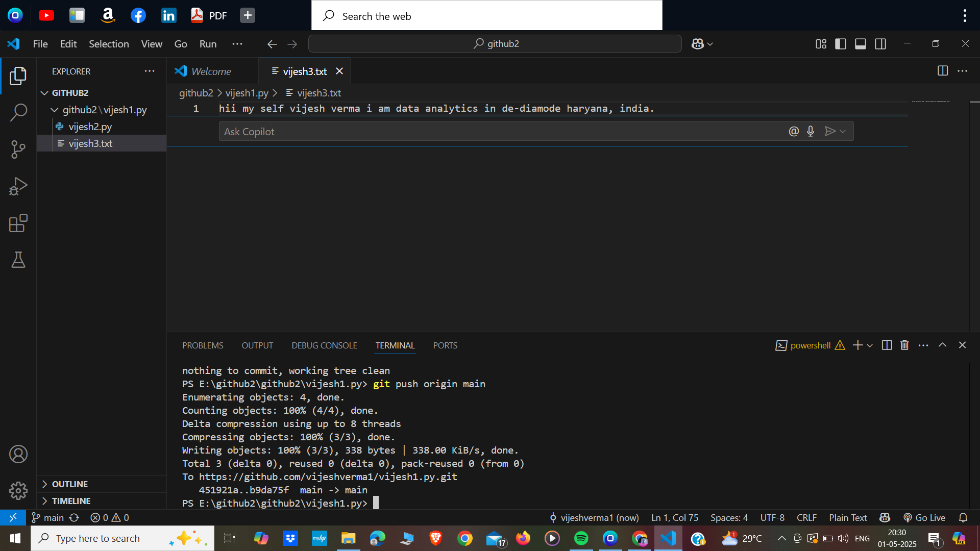Open the Run and Debug view
Image resolution: width=980 pixels, height=551 pixels.
tap(18, 186)
